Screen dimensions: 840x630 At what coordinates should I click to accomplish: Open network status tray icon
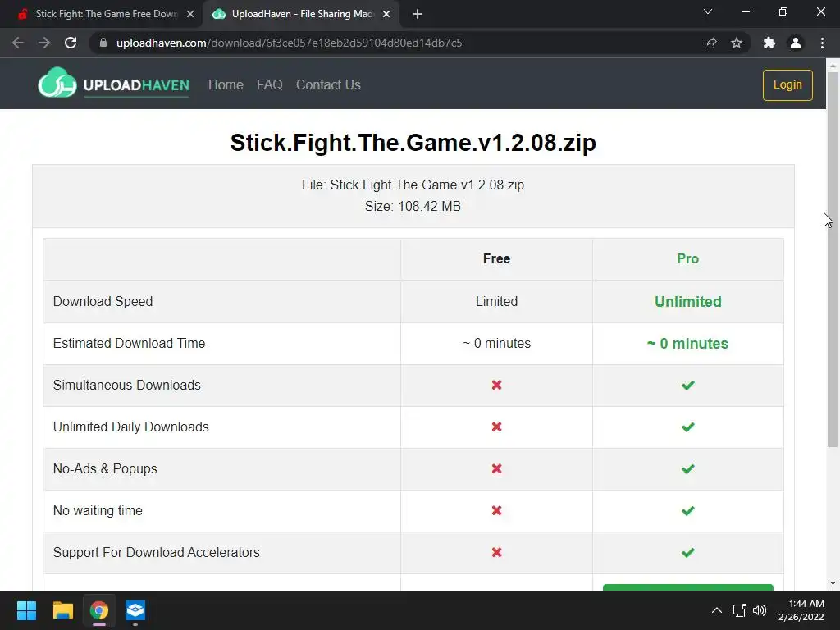pos(740,610)
